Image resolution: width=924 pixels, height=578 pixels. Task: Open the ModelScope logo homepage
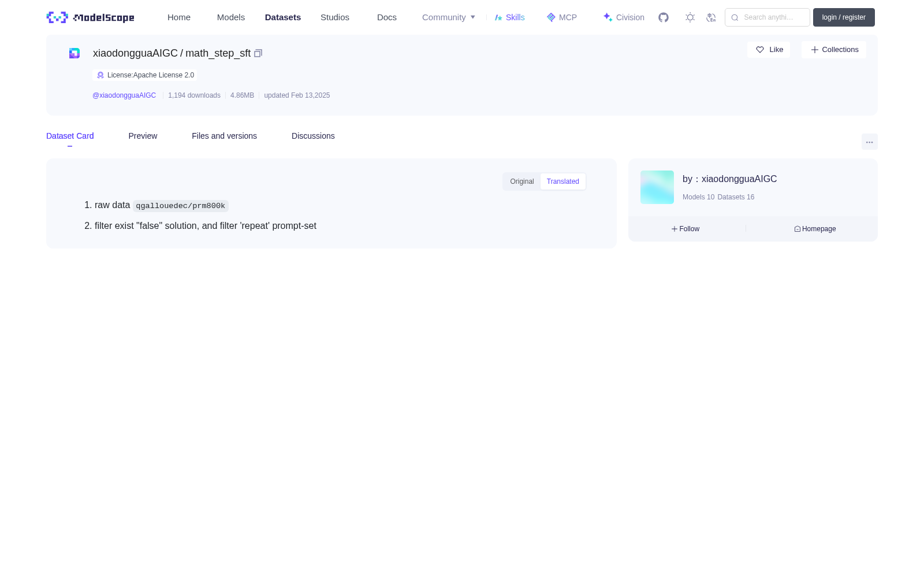(x=90, y=17)
